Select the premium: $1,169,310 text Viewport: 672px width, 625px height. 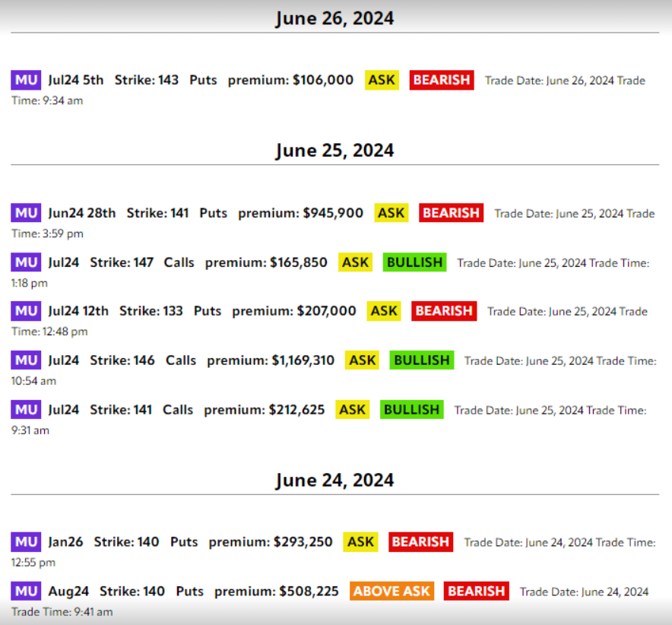point(271,360)
